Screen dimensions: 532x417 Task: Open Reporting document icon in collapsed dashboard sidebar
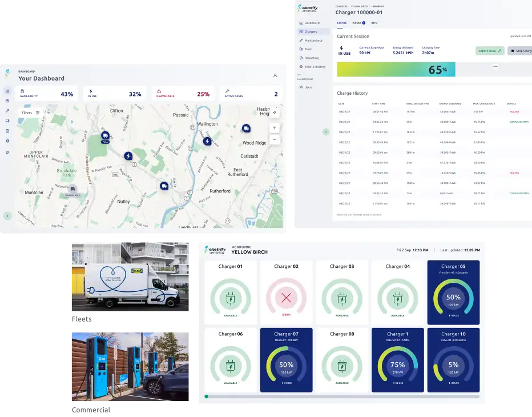pyautogui.click(x=7, y=131)
